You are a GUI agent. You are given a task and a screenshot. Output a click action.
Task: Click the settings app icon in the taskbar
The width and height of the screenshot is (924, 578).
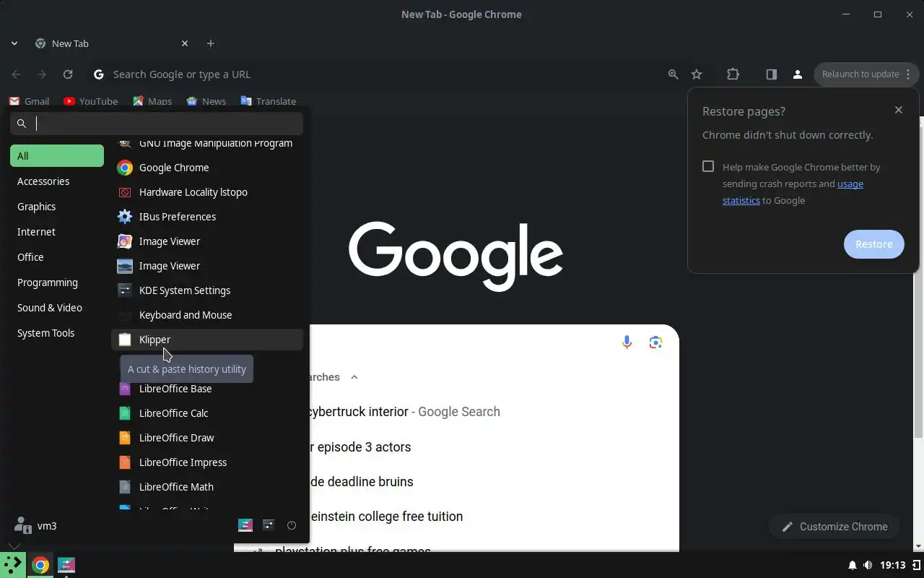pyautogui.click(x=66, y=565)
